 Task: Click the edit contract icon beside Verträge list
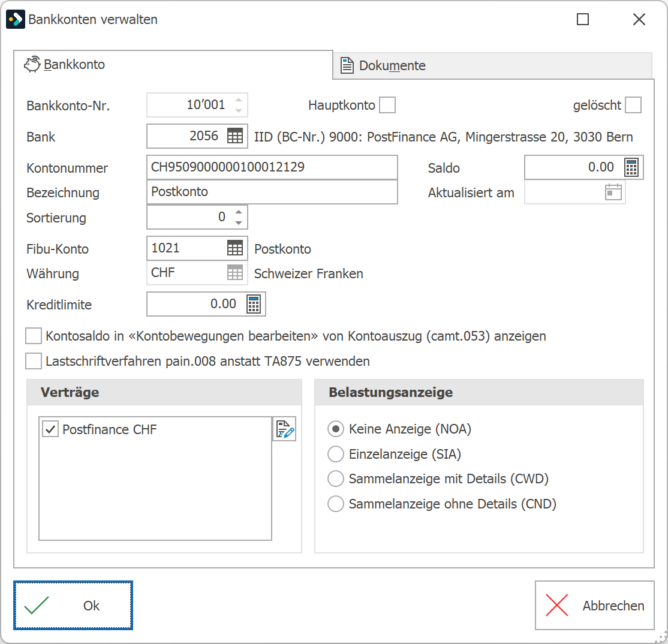pyautogui.click(x=285, y=429)
